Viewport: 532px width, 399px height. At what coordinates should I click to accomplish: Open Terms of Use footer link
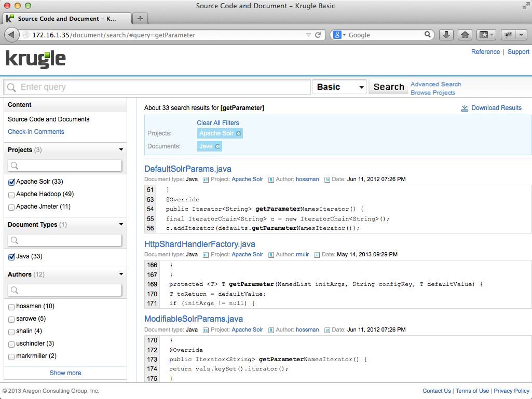click(472, 391)
